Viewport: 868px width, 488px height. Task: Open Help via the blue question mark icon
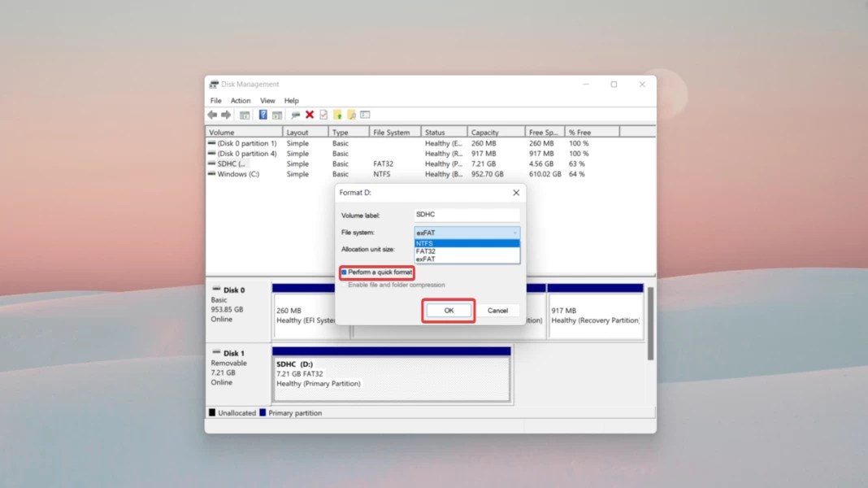pyautogui.click(x=262, y=114)
